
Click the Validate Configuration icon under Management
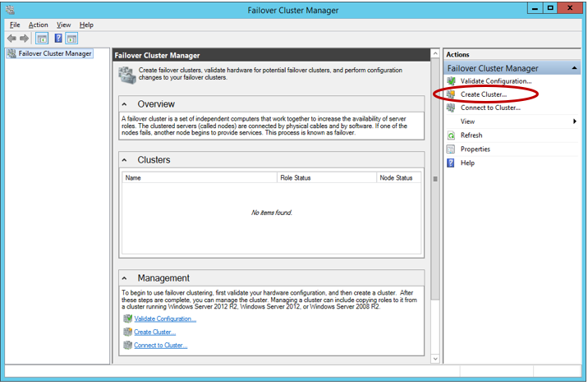point(128,319)
